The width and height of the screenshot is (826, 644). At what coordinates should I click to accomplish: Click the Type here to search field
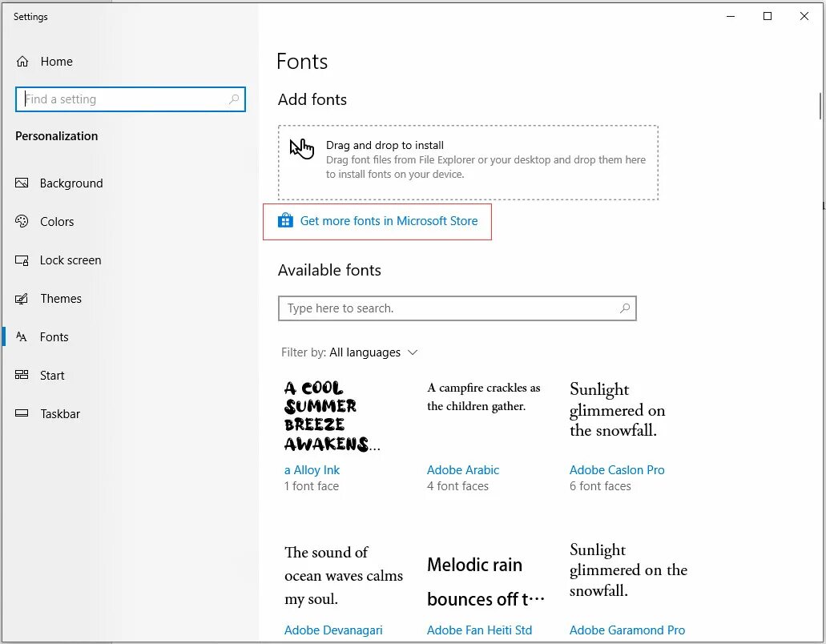(x=457, y=308)
